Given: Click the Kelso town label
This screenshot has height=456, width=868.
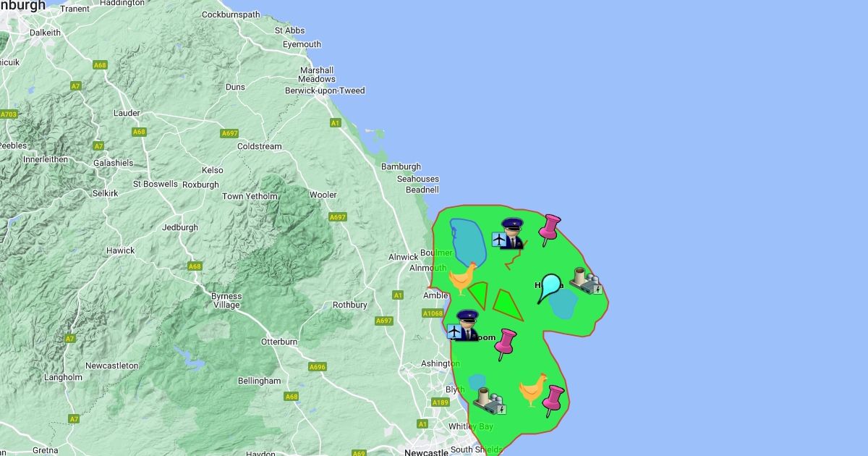Looking at the screenshot, I should 213,170.
